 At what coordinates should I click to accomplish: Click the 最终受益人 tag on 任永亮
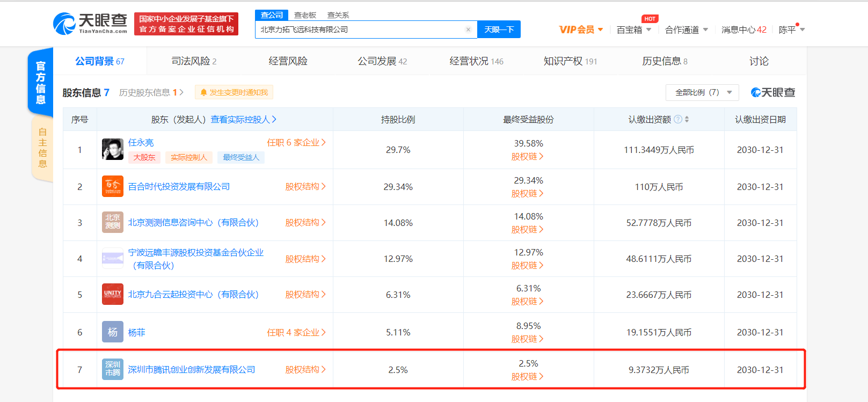coord(241,157)
